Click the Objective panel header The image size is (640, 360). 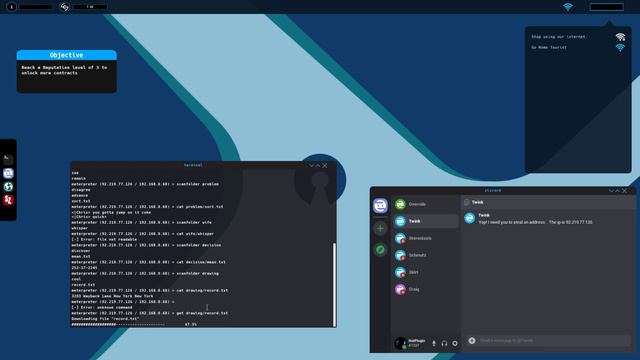click(x=67, y=55)
